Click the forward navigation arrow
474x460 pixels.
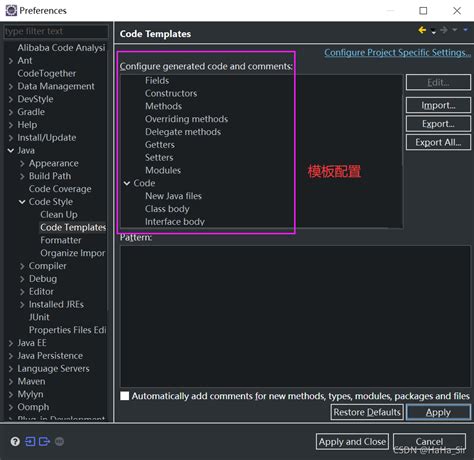click(x=444, y=30)
